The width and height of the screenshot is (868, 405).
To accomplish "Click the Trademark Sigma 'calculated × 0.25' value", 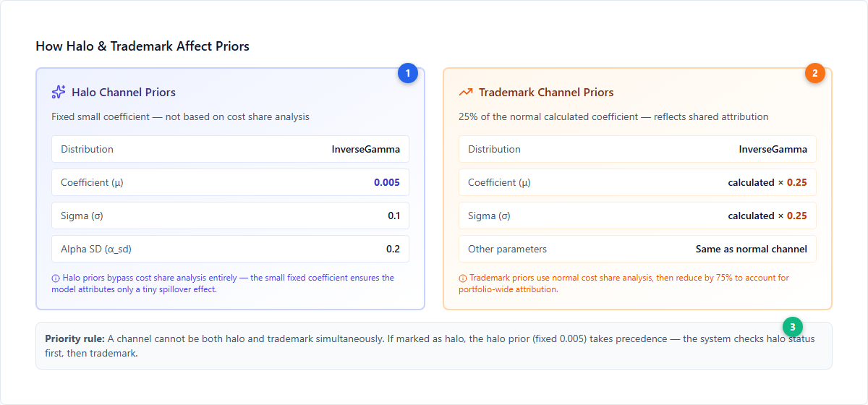I will pyautogui.click(x=767, y=216).
